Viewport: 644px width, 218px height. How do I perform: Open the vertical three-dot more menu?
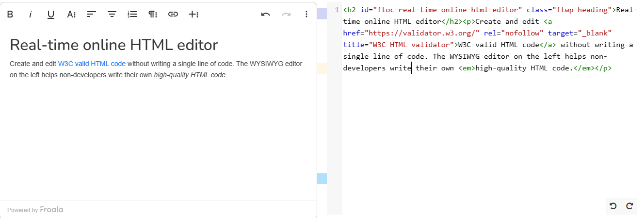click(306, 14)
